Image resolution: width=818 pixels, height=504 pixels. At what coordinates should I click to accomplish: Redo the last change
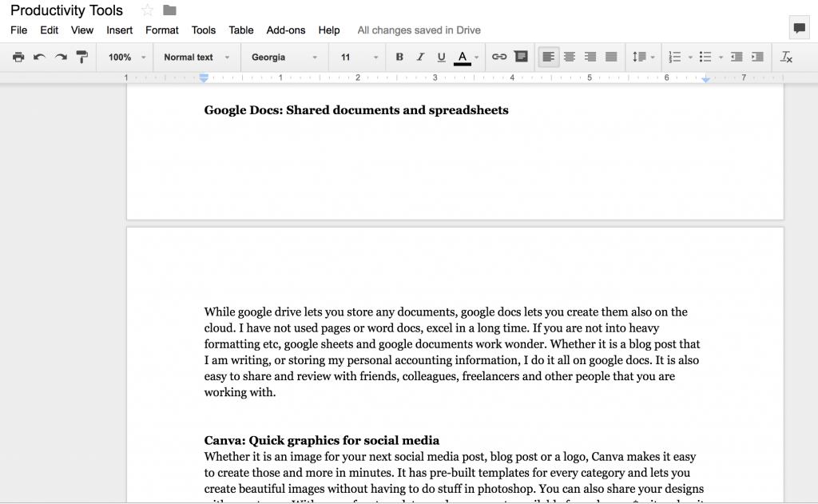[59, 57]
